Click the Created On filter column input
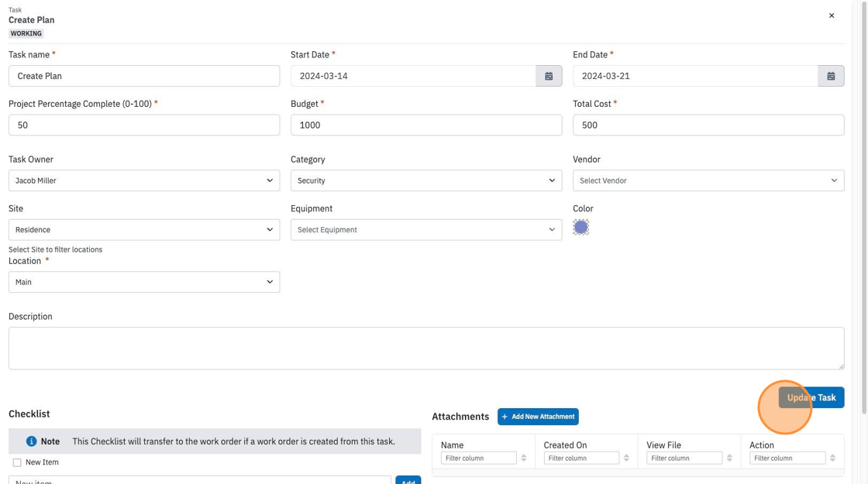Viewport: 868px width, 484px height. (x=581, y=458)
